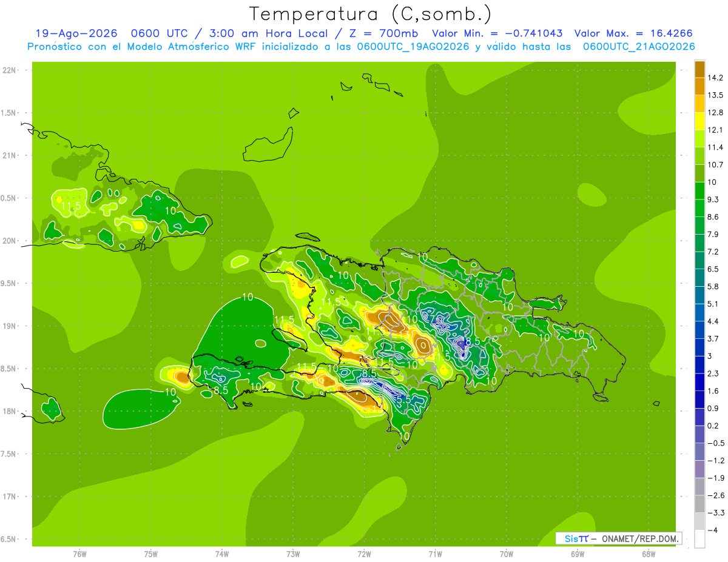Click the "2.3" color scale label
Viewport: 728px width, 562px height.
pyautogui.click(x=713, y=373)
